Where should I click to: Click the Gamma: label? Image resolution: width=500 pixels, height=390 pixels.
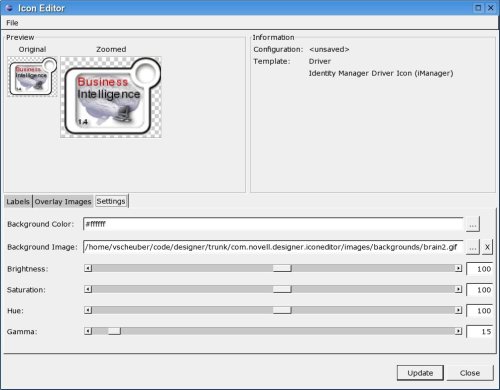pyautogui.click(x=22, y=332)
